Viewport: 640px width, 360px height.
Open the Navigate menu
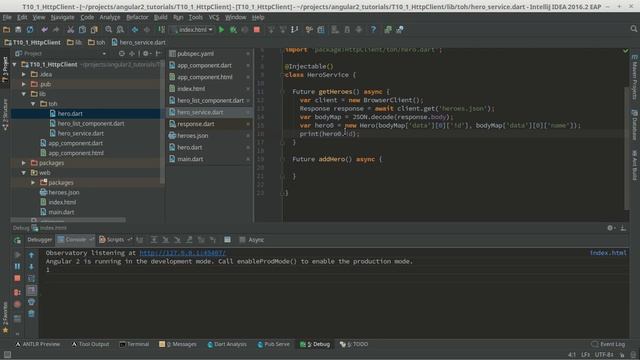point(62,17)
